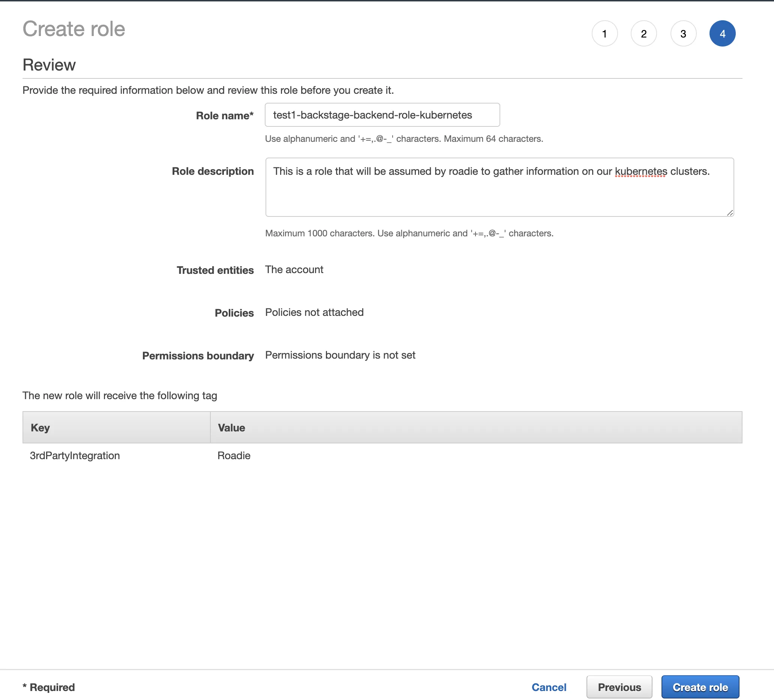Viewport: 774px width, 700px height.
Task: Go back with the Previous button
Action: (x=619, y=687)
